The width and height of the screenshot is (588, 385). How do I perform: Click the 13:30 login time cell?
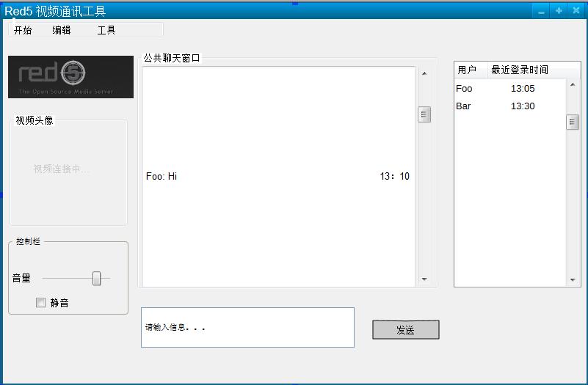tap(523, 106)
